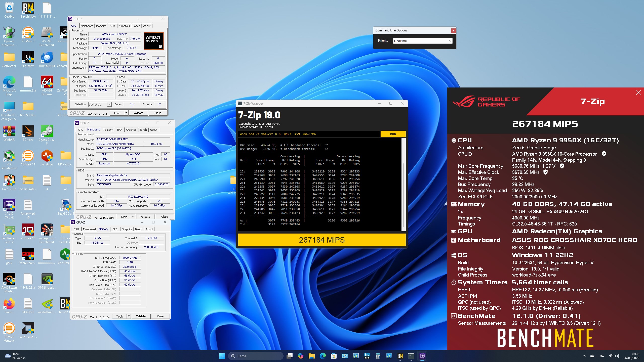The image size is (644, 362).
Task: Open the WinRAR desktop shortcut
Action: pyautogui.click(x=9, y=133)
